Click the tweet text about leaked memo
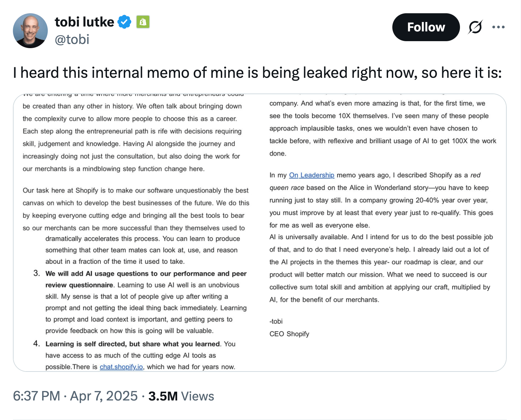This screenshot has height=420, width=521. click(x=257, y=73)
